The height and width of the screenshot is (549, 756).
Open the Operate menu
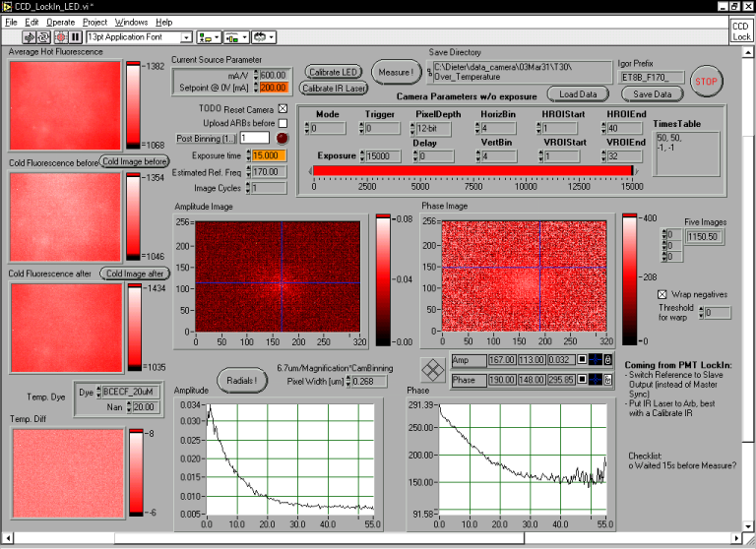(60, 22)
